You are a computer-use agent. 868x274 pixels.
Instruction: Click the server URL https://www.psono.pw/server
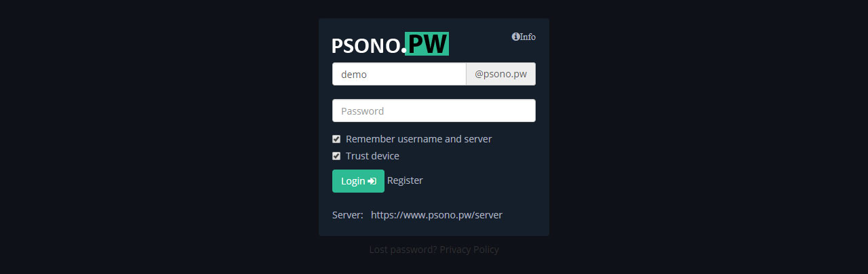[x=437, y=215]
